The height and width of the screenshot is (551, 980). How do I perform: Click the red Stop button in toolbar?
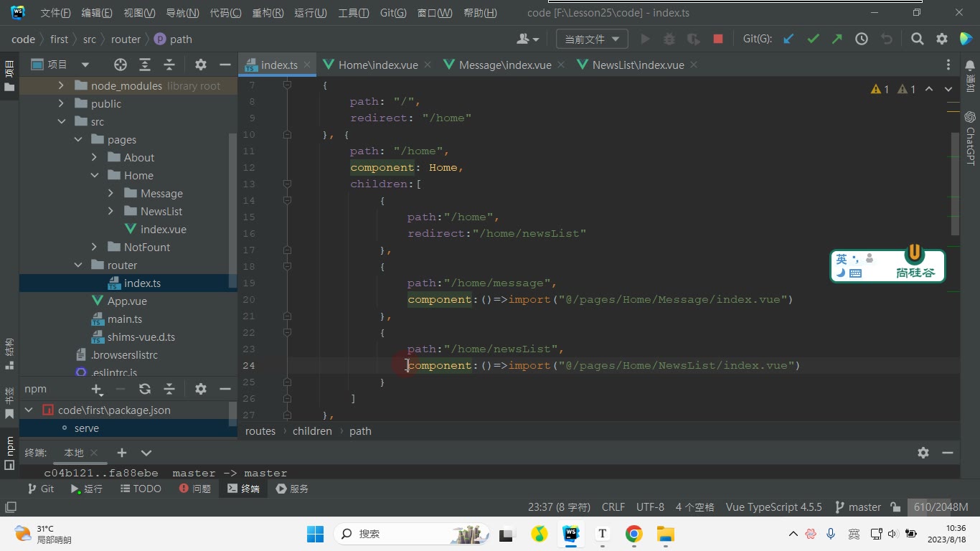coord(718,39)
